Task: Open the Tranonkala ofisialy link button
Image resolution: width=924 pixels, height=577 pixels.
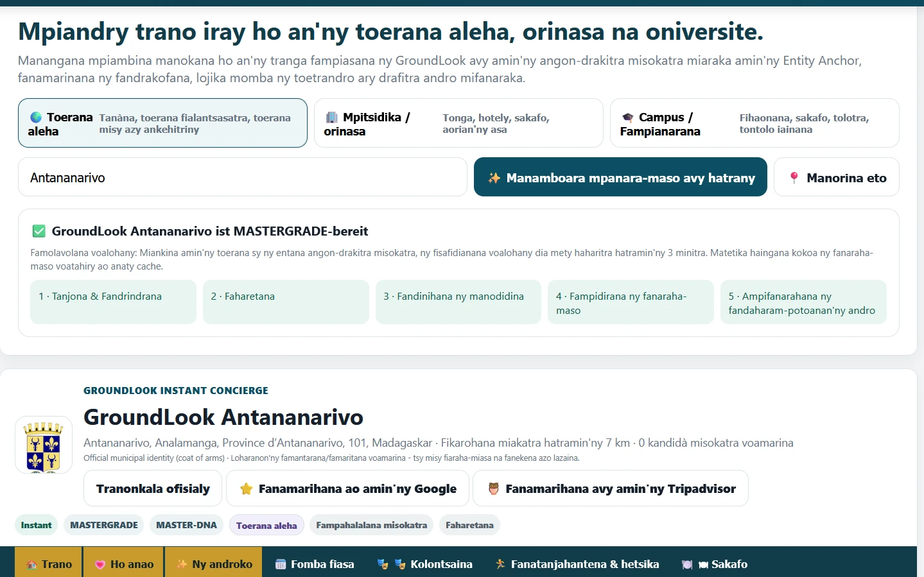Action: 153,488
